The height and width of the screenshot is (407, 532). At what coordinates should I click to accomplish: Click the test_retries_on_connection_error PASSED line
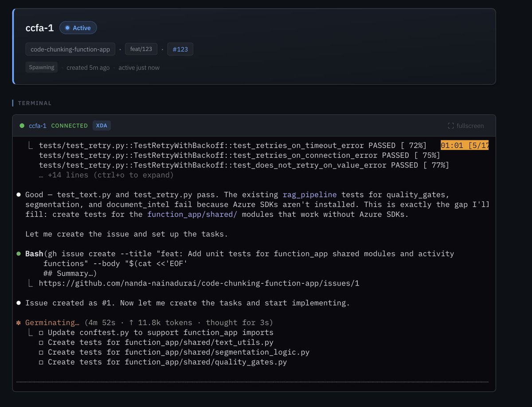(x=239, y=155)
